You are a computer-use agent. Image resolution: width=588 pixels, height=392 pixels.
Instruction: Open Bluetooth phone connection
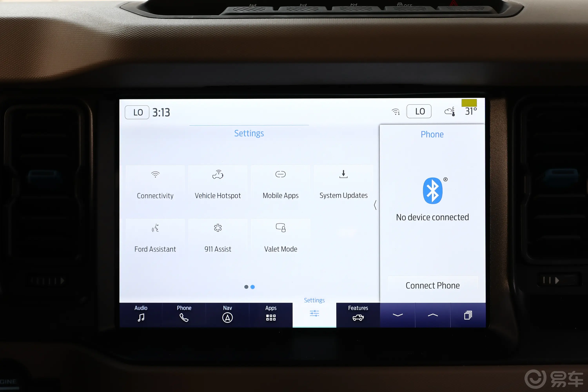[432, 285]
